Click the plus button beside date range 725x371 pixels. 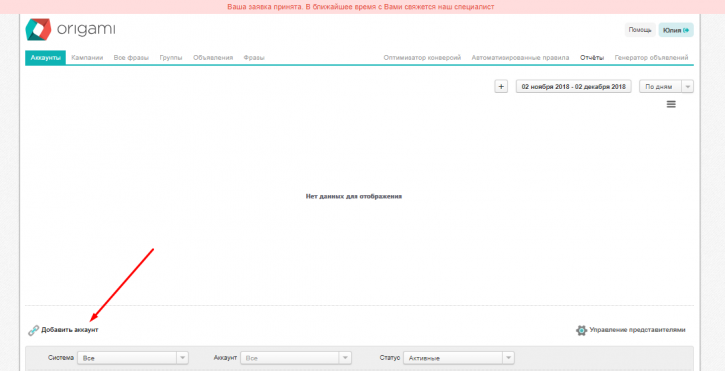click(501, 87)
